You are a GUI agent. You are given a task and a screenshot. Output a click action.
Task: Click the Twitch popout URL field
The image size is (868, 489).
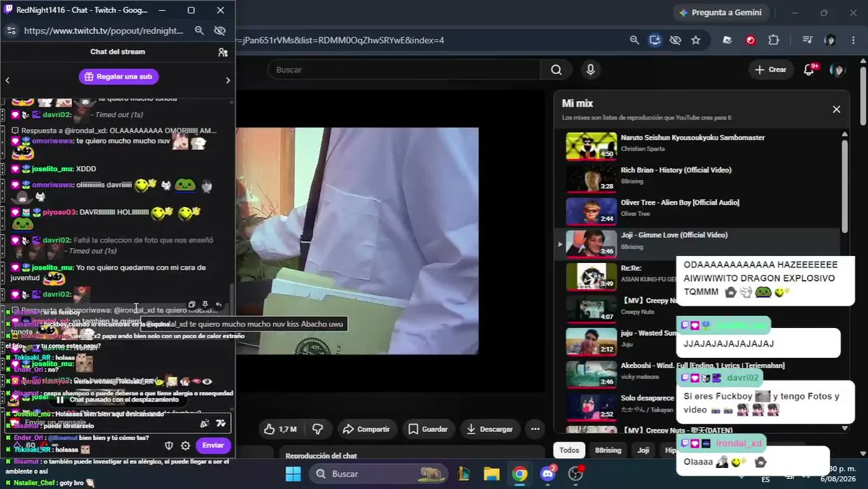tap(103, 31)
